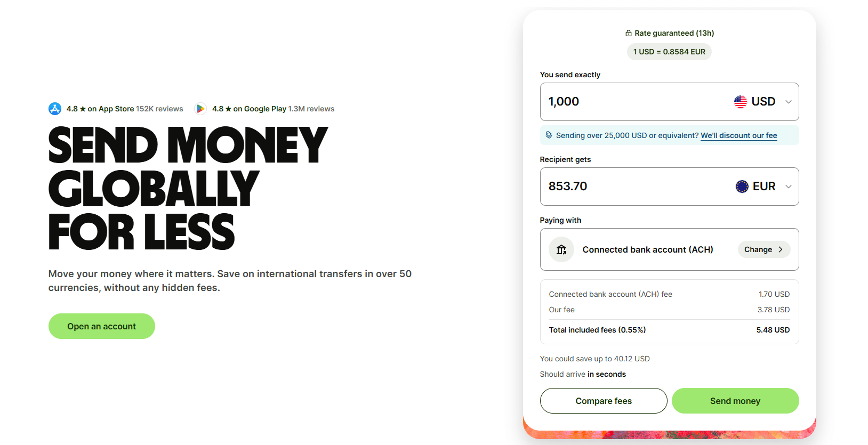Click the 1 USD = 0.8584 EUR rate pill
The height and width of the screenshot is (445, 868).
point(669,52)
